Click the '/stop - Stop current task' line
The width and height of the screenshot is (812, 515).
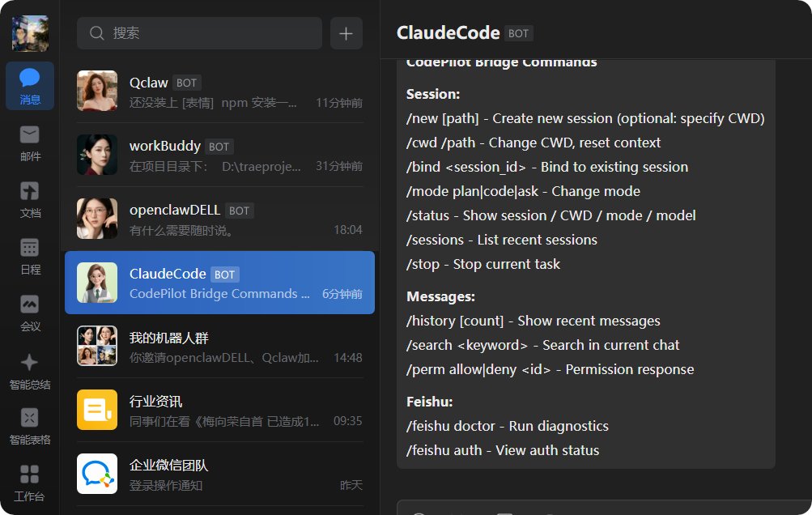(x=483, y=264)
